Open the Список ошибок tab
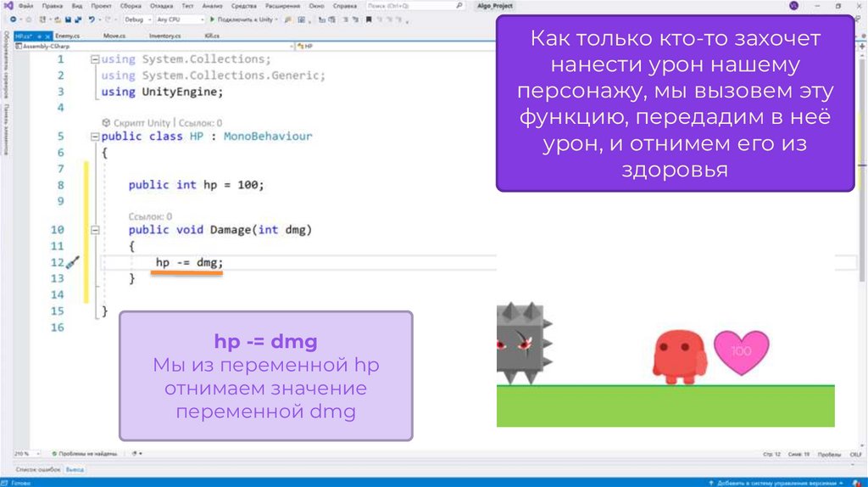The image size is (868, 487). [x=37, y=470]
